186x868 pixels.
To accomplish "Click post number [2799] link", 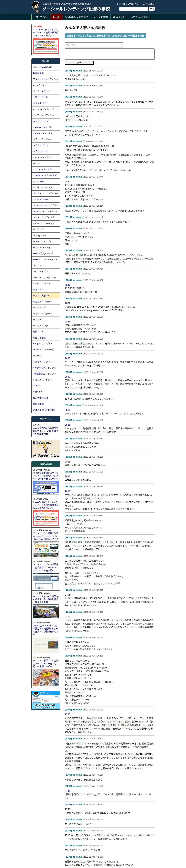I will coord(68,656).
